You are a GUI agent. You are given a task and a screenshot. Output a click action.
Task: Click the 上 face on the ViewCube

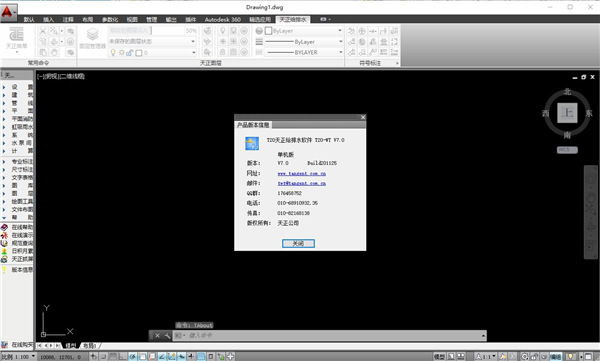pos(567,113)
